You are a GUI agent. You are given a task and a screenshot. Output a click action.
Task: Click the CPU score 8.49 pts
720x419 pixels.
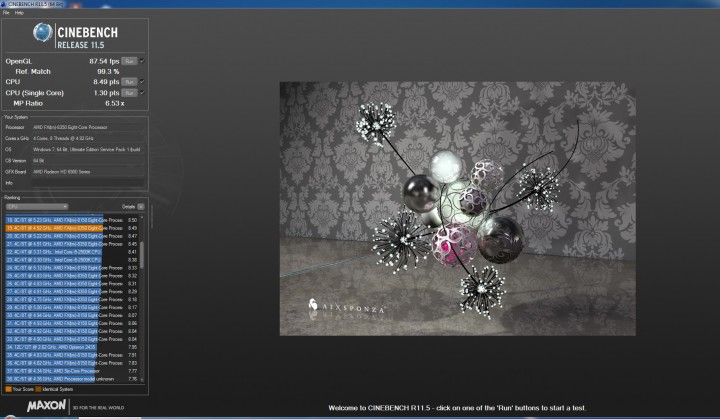point(106,82)
